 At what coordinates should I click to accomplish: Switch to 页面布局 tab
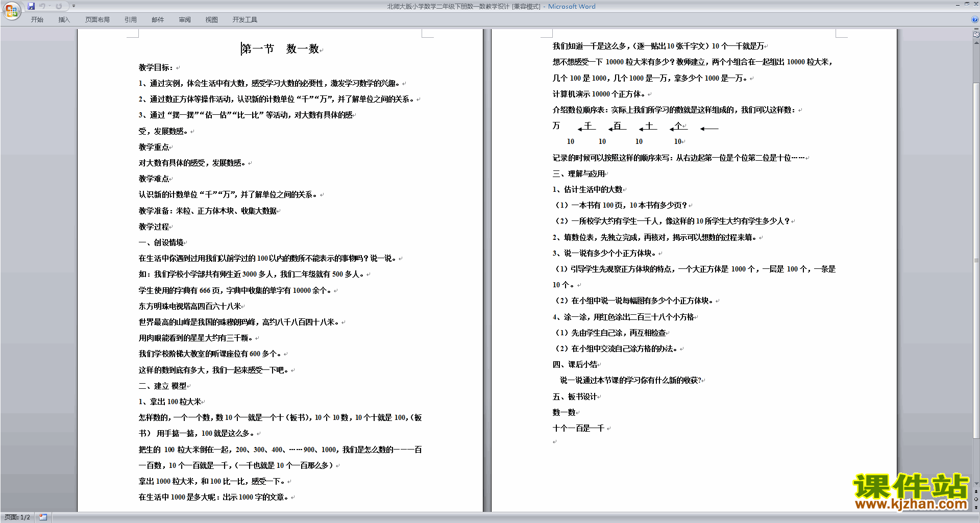click(97, 20)
